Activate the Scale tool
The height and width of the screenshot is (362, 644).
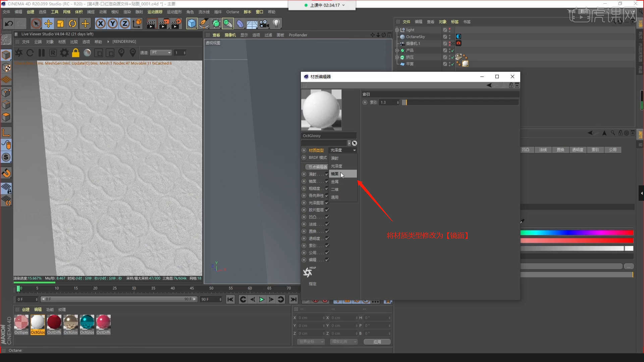pos(60,23)
